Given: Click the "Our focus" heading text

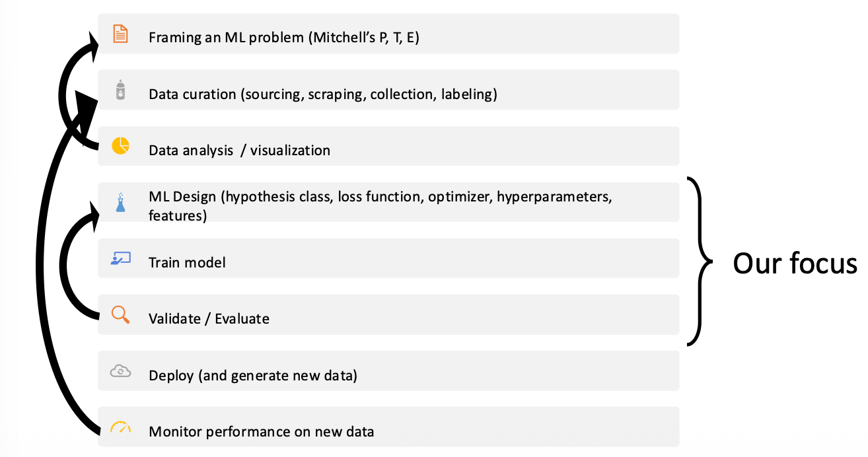Looking at the screenshot, I should [795, 264].
